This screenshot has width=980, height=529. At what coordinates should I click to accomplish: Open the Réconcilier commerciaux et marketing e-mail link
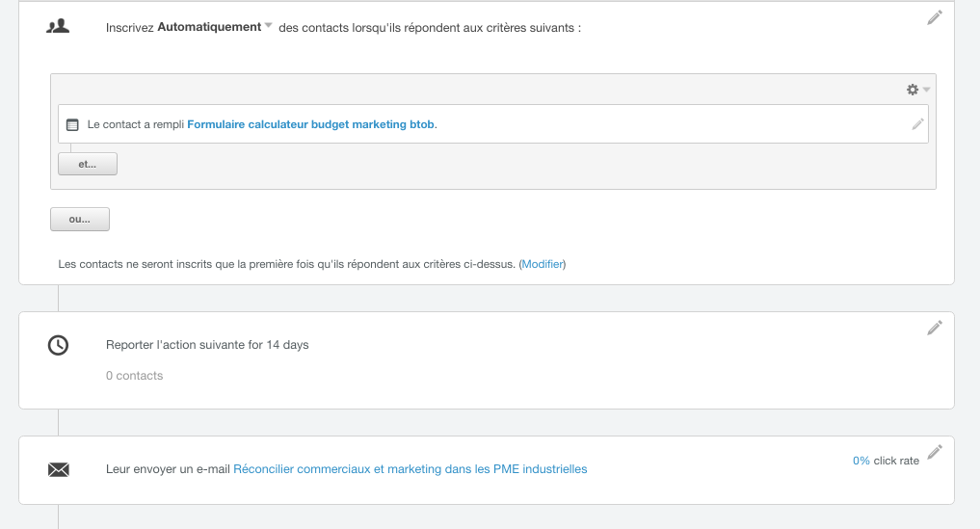(410, 469)
